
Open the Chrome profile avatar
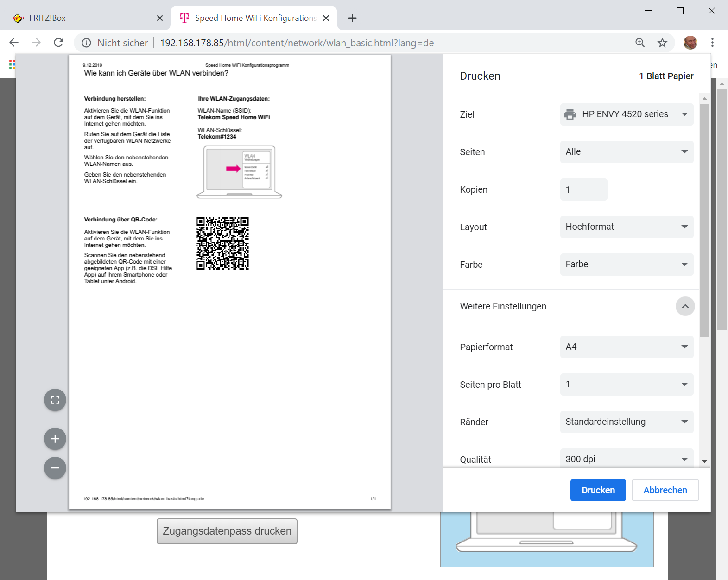690,43
